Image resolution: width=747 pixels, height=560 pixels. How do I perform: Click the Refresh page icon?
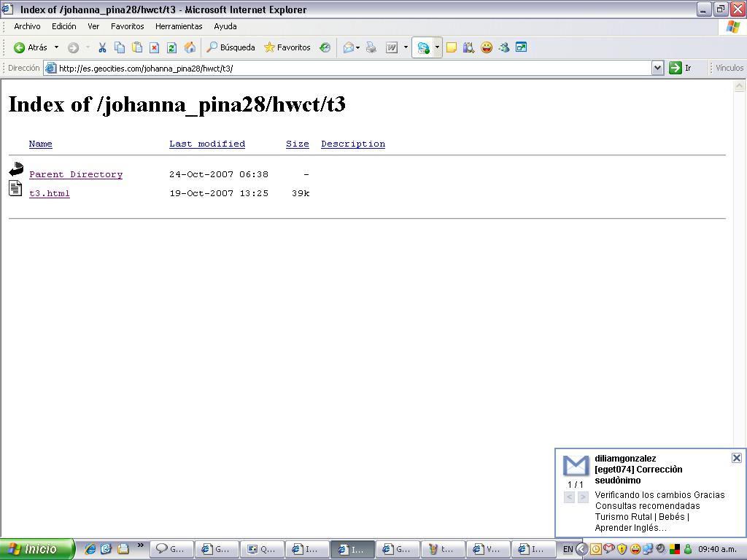(x=172, y=47)
